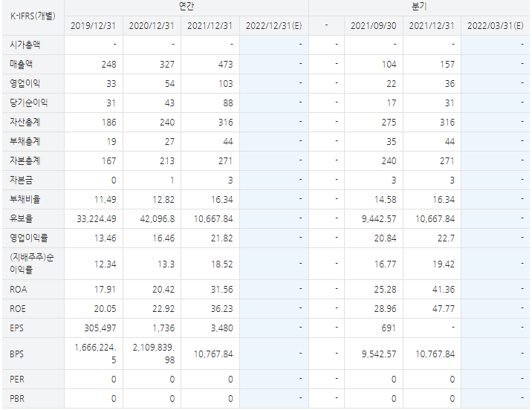Select the BPS row label
Screen dimensions: 532x410
click(16, 354)
